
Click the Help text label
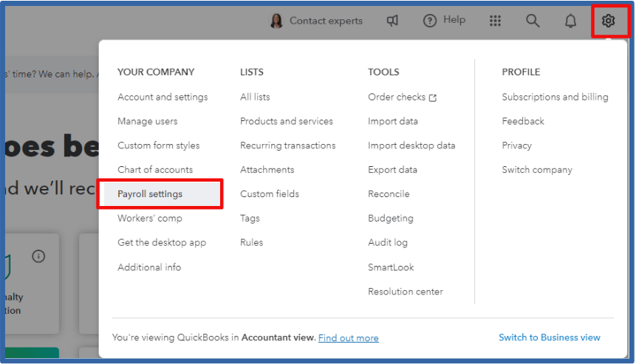point(454,19)
